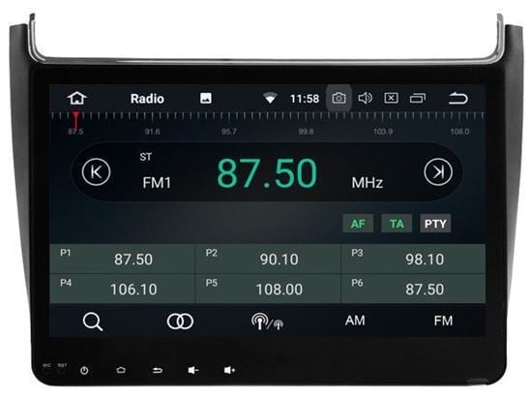Toggle stereo mode with double-circle icon

[180, 322]
